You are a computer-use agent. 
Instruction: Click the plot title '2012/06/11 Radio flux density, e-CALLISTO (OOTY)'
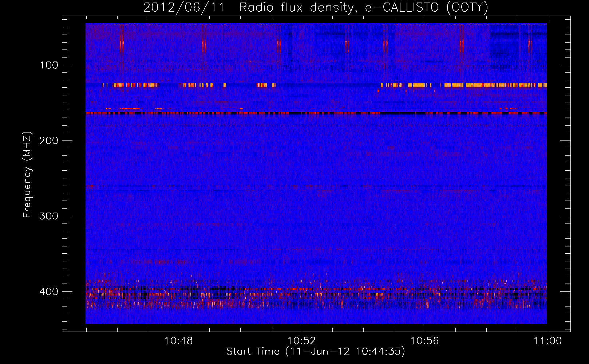point(316,7)
